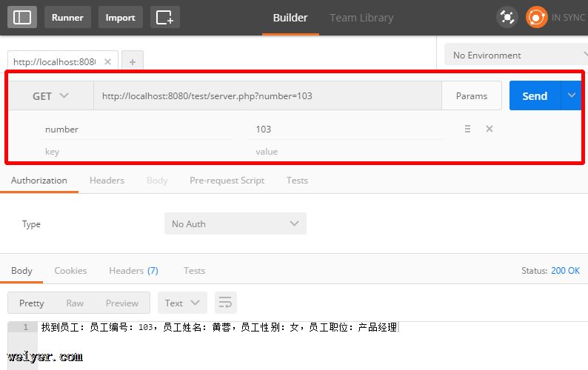Switch to Preview response view
The height and width of the screenshot is (370, 588).
pyautogui.click(x=121, y=303)
